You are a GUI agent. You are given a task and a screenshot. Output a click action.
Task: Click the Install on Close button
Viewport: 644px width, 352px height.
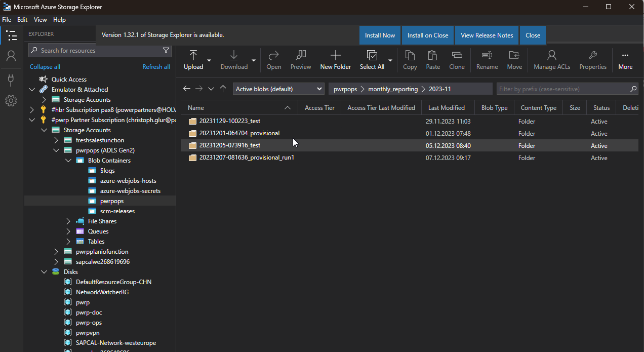(x=428, y=35)
